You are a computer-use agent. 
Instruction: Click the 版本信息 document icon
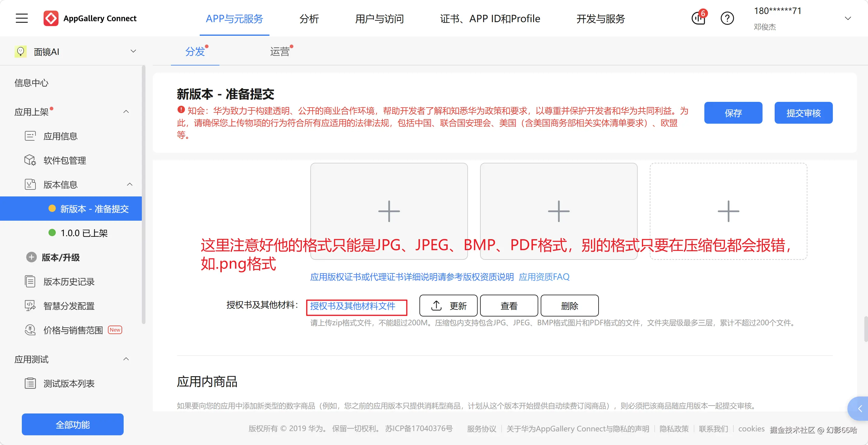point(30,184)
